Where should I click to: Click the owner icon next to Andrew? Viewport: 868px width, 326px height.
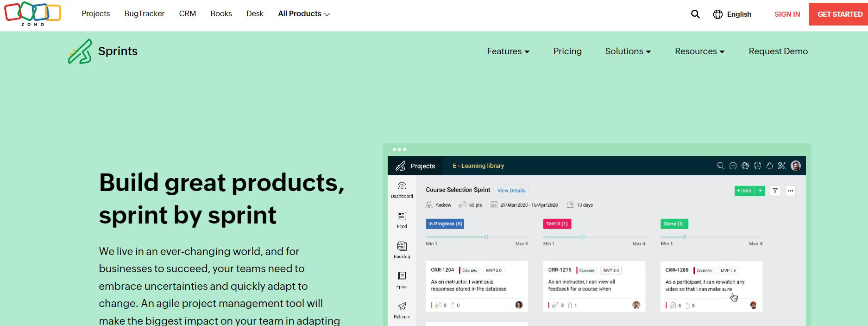tap(429, 205)
